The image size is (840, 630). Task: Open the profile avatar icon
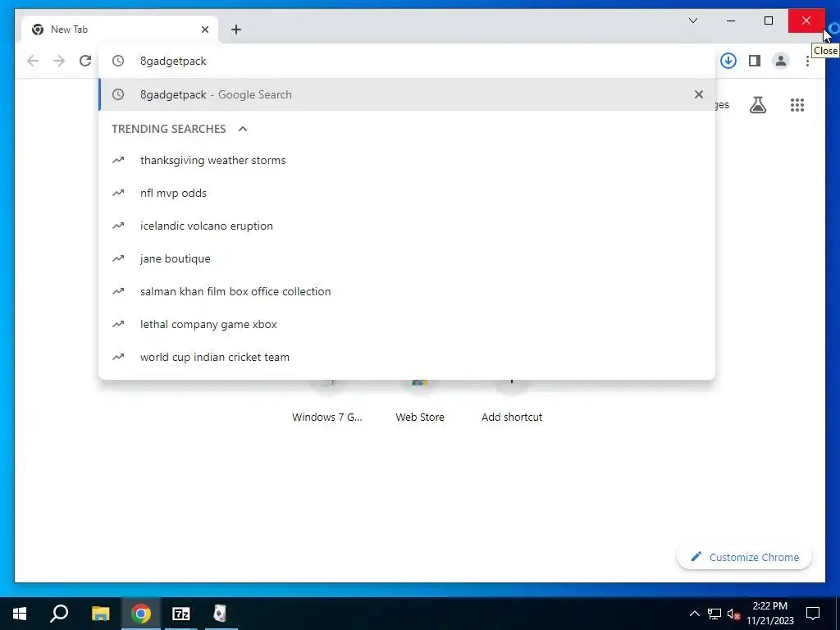[x=781, y=61]
